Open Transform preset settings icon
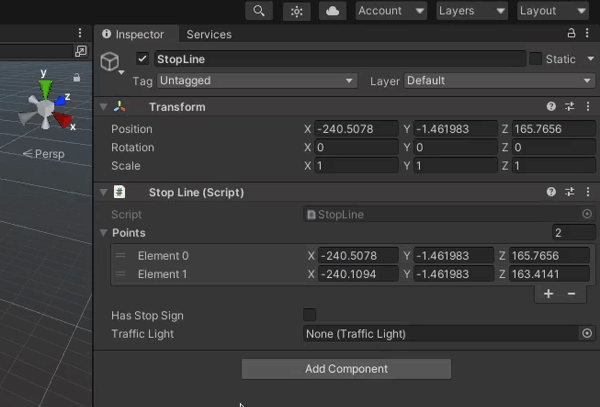This screenshot has width=600, height=407. coord(569,107)
